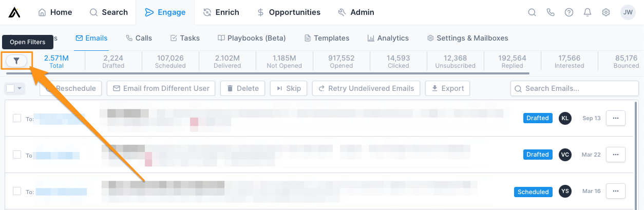Click the Export button

pos(447,88)
